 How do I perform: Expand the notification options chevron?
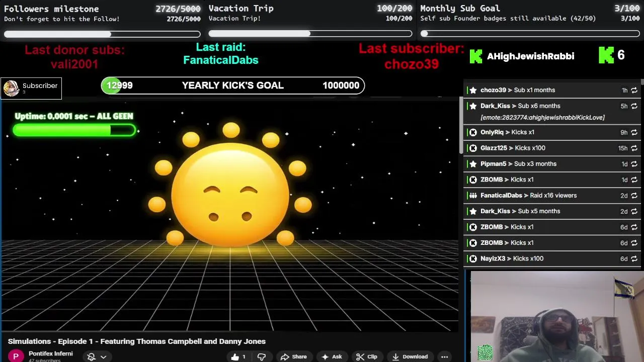[103, 356]
